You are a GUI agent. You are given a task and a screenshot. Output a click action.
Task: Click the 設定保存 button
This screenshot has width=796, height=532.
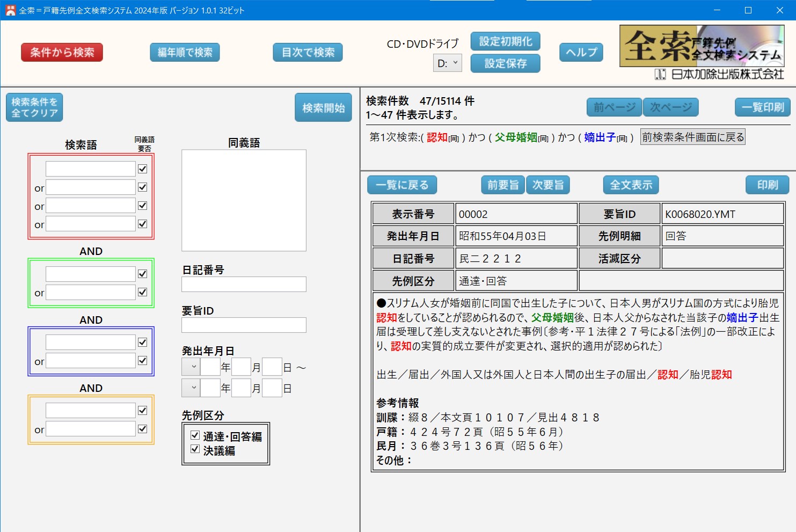coord(505,63)
